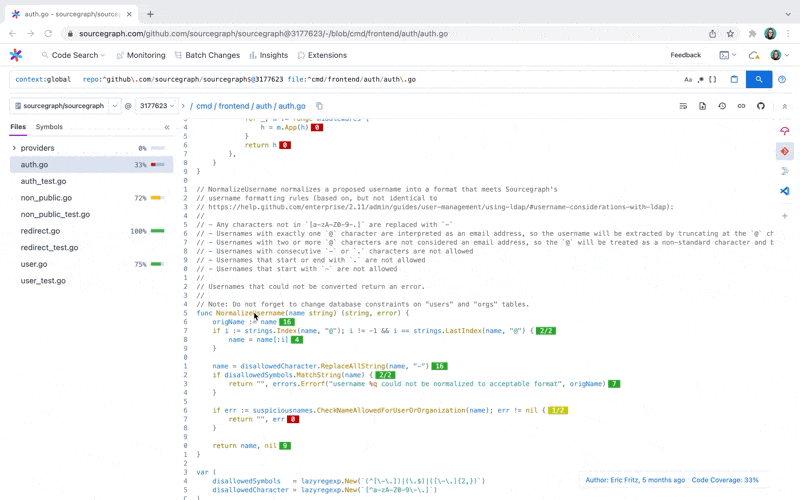Switch to Symbols tab
Image resolution: width=800 pixels, height=500 pixels.
[x=49, y=127]
